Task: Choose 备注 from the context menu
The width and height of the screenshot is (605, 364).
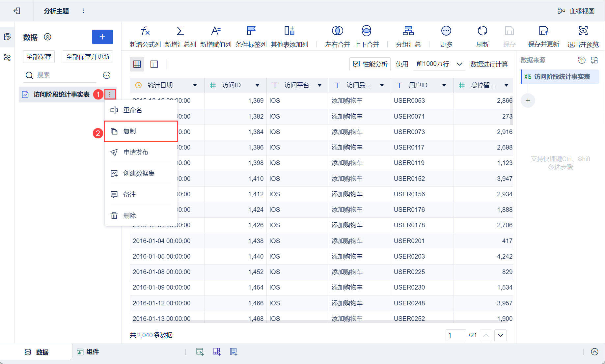Action: pos(141,194)
